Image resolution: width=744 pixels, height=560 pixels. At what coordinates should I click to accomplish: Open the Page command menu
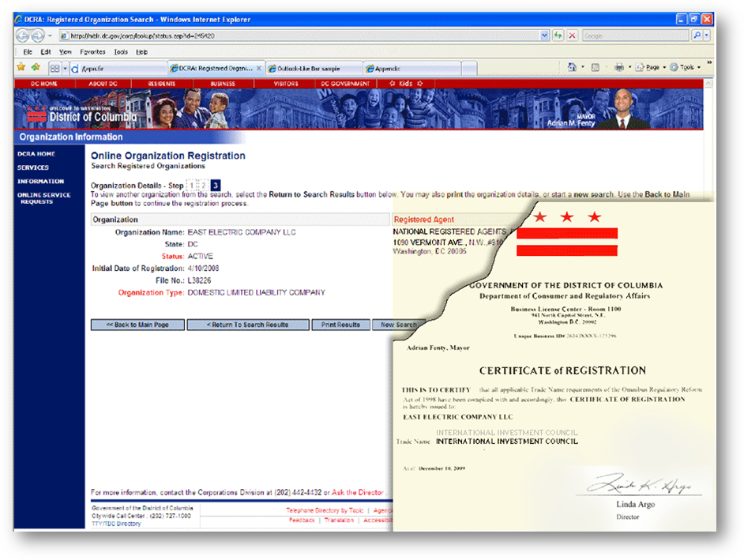[x=651, y=67]
